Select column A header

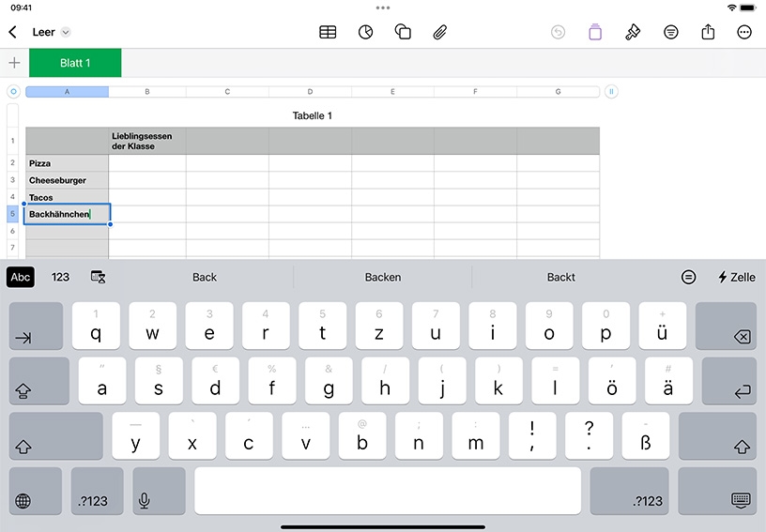tap(67, 92)
